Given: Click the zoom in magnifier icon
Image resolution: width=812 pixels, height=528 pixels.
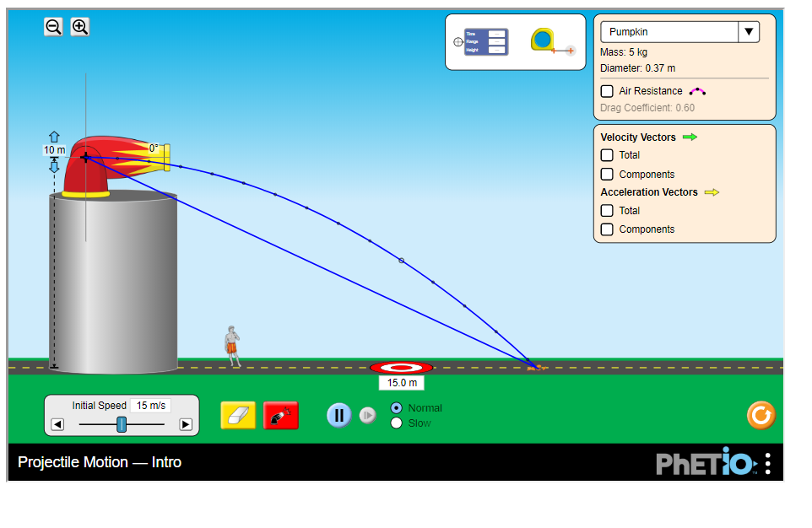Looking at the screenshot, I should click(x=79, y=26).
